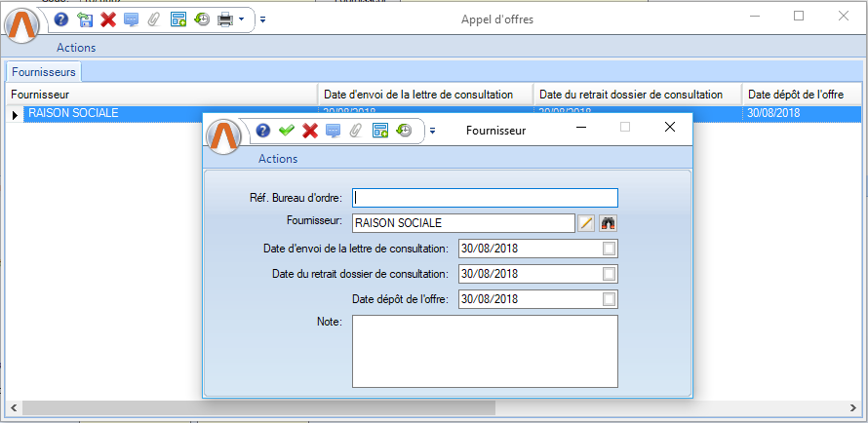This screenshot has height=423, width=868.
Task: Click the printer icon in Appel d'offres toolbar
Action: pyautogui.click(x=225, y=19)
